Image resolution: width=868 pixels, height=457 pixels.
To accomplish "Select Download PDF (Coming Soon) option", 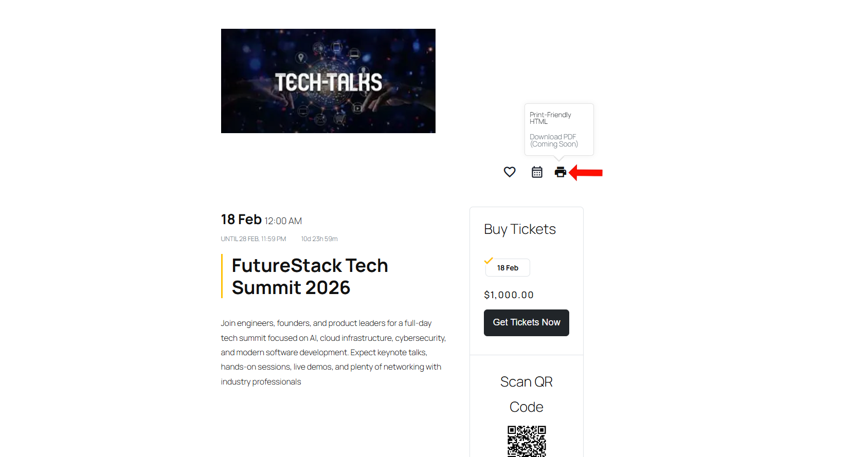I will [553, 140].
